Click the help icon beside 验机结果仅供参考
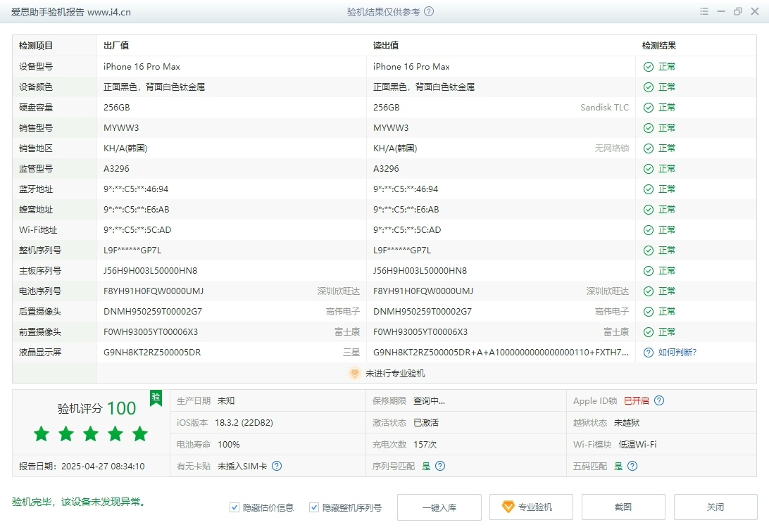The height and width of the screenshot is (532, 769). click(x=429, y=11)
